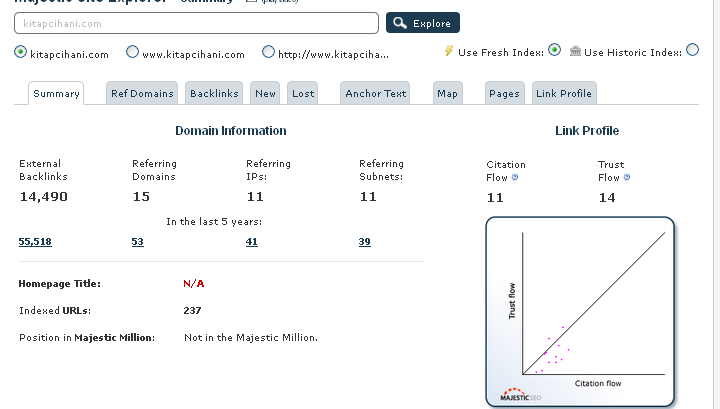
Task: Open the Link Profile tab
Action: pyautogui.click(x=564, y=93)
